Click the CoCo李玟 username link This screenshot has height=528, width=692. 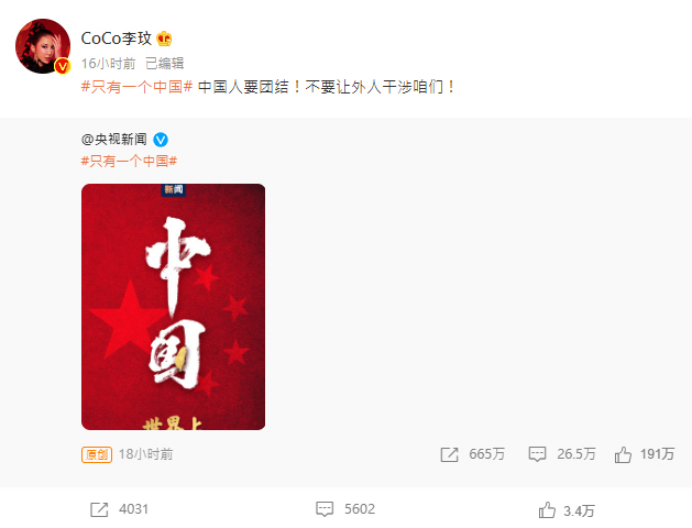click(x=117, y=38)
